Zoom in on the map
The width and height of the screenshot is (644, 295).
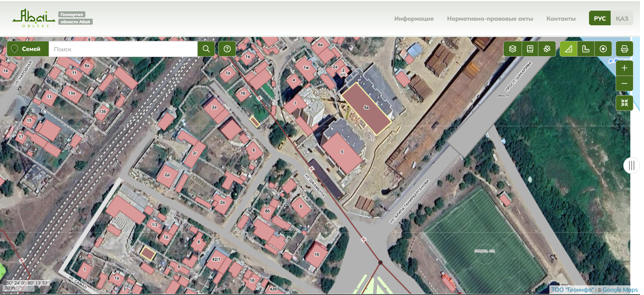click(x=624, y=68)
